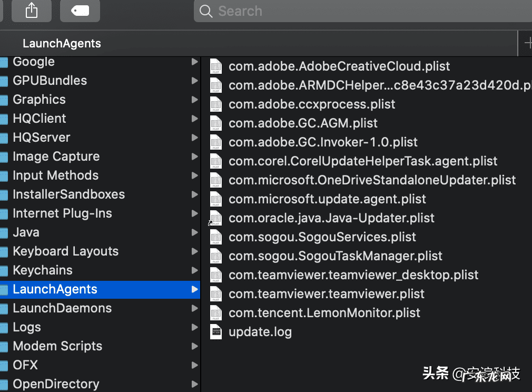This screenshot has width=532, height=392.
Task: Expand the Google folder arrow
Action: point(194,62)
